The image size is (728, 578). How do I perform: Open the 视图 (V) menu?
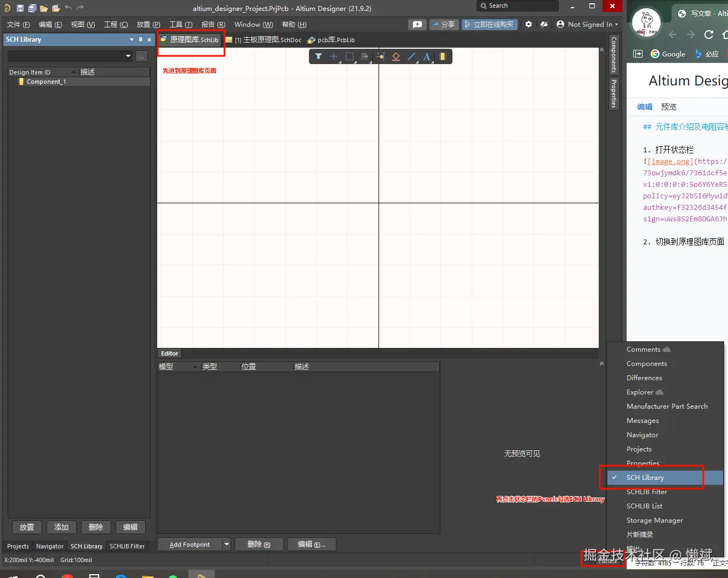point(83,25)
